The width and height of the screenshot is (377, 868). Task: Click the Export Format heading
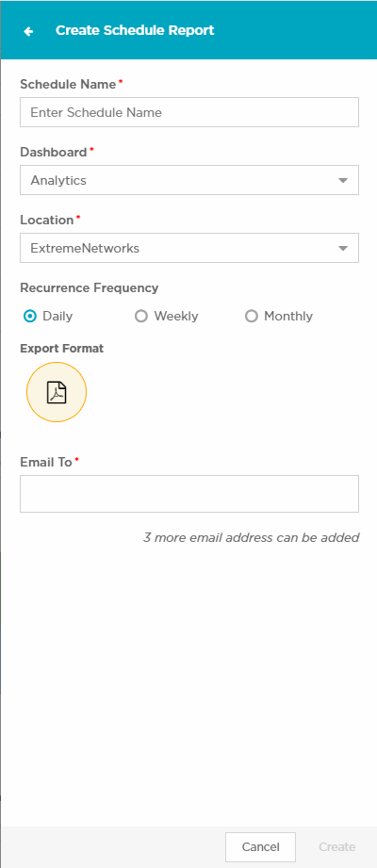62,349
